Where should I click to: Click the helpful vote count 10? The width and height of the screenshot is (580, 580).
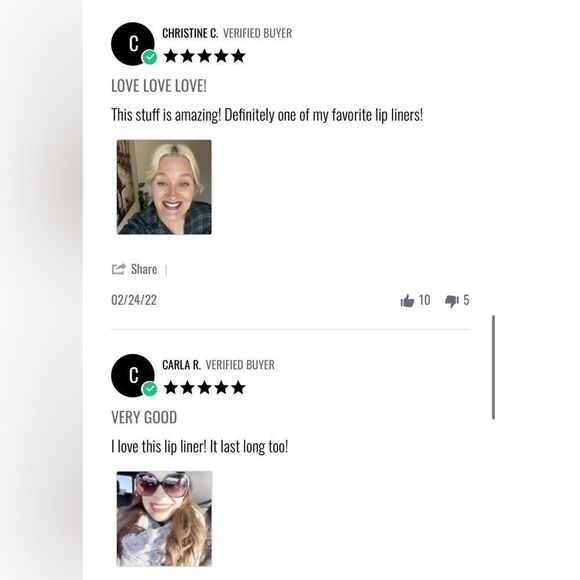pyautogui.click(x=424, y=300)
